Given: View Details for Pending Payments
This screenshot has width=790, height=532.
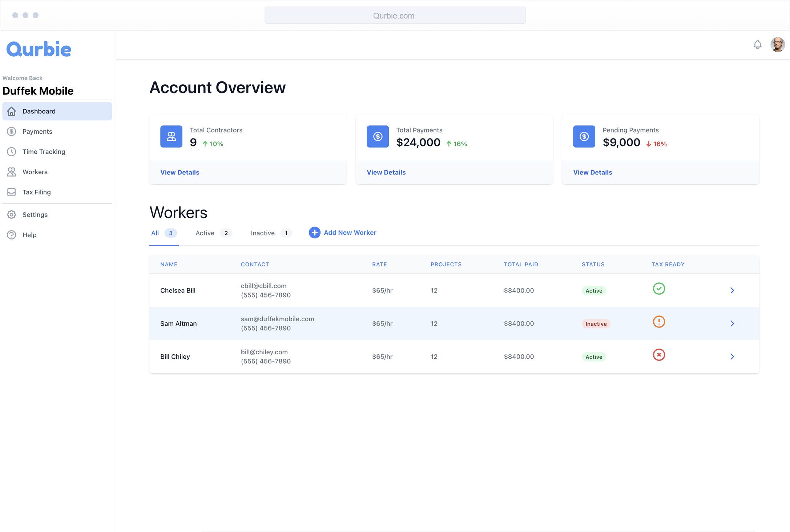Looking at the screenshot, I should coord(592,172).
